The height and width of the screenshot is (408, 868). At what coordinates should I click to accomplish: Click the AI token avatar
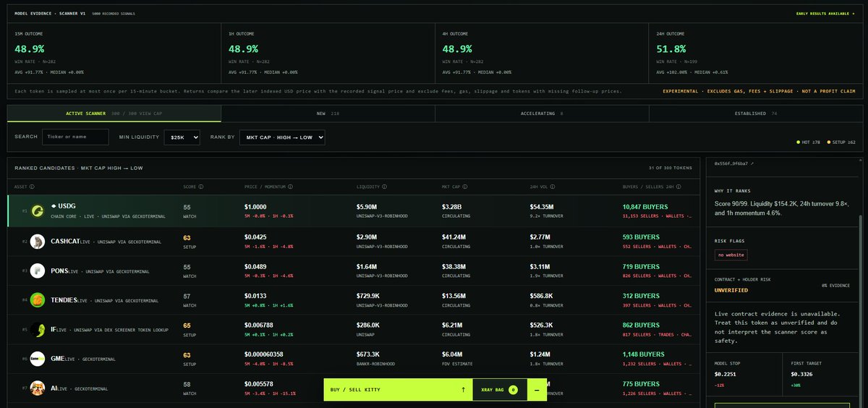coord(36,388)
